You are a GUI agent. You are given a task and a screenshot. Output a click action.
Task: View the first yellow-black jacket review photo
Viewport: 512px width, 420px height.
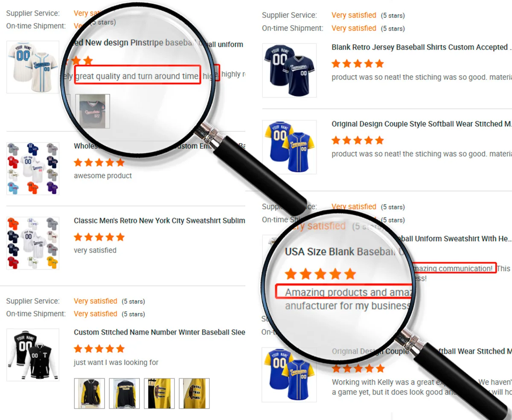coord(90,393)
